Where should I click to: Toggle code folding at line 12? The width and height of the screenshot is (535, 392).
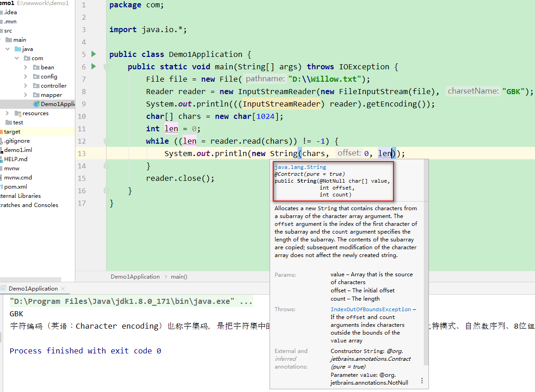[x=106, y=141]
